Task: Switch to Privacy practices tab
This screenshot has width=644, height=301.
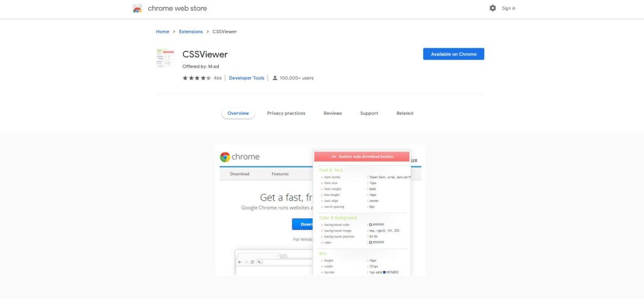Action: point(286,113)
